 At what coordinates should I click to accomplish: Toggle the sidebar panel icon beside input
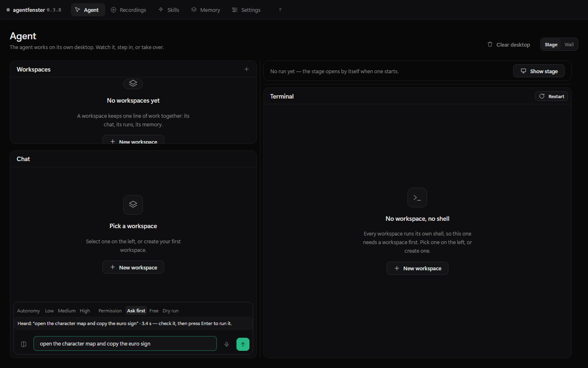[24, 344]
